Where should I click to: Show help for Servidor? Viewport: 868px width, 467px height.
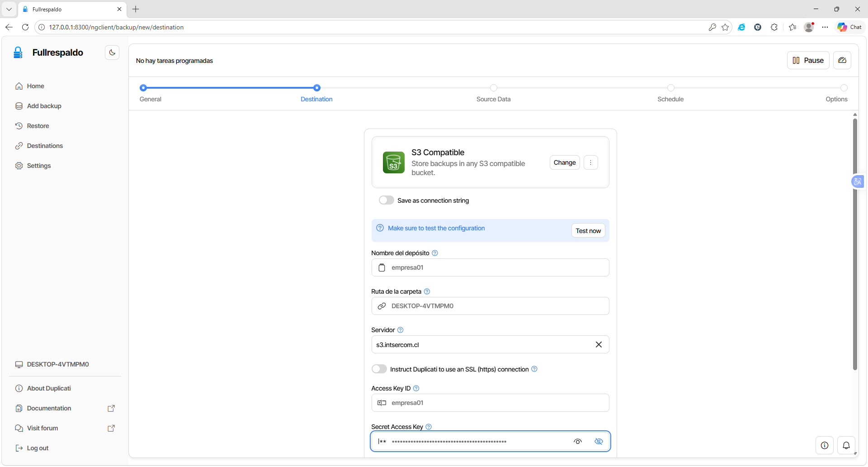coord(400,330)
